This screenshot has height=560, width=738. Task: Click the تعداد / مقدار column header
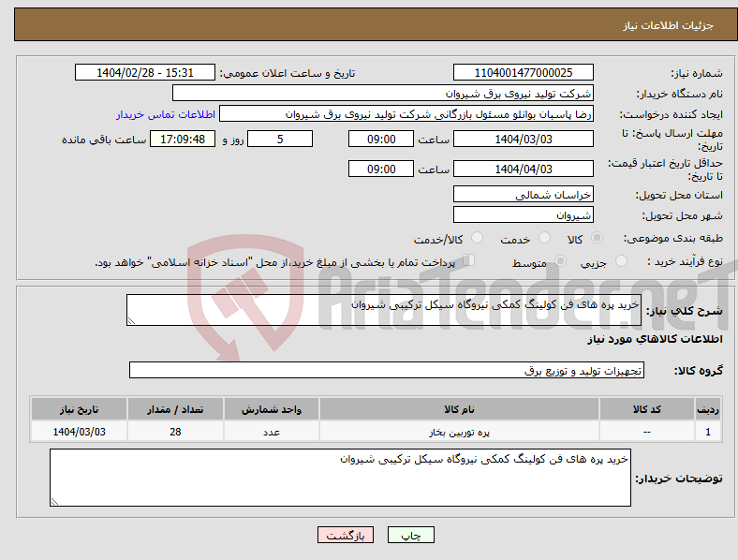click(x=175, y=409)
